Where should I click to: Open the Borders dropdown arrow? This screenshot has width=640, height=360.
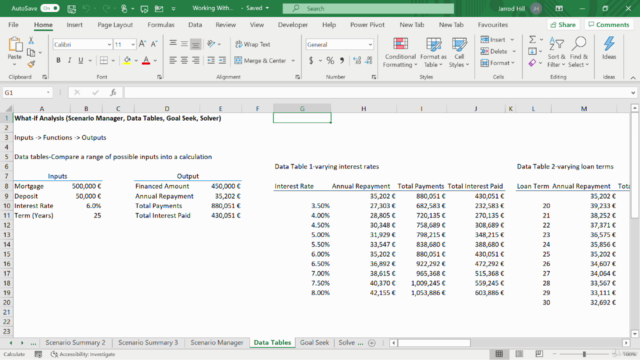pyautogui.click(x=113, y=61)
